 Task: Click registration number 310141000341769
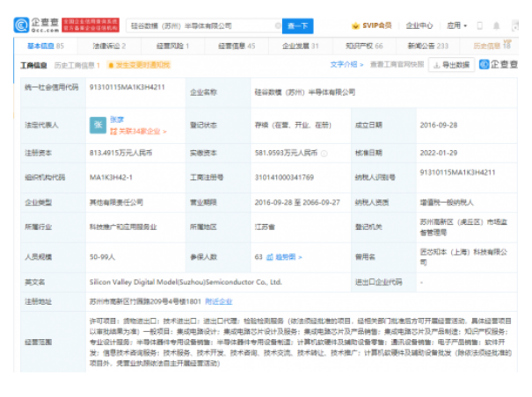pyautogui.click(x=284, y=177)
